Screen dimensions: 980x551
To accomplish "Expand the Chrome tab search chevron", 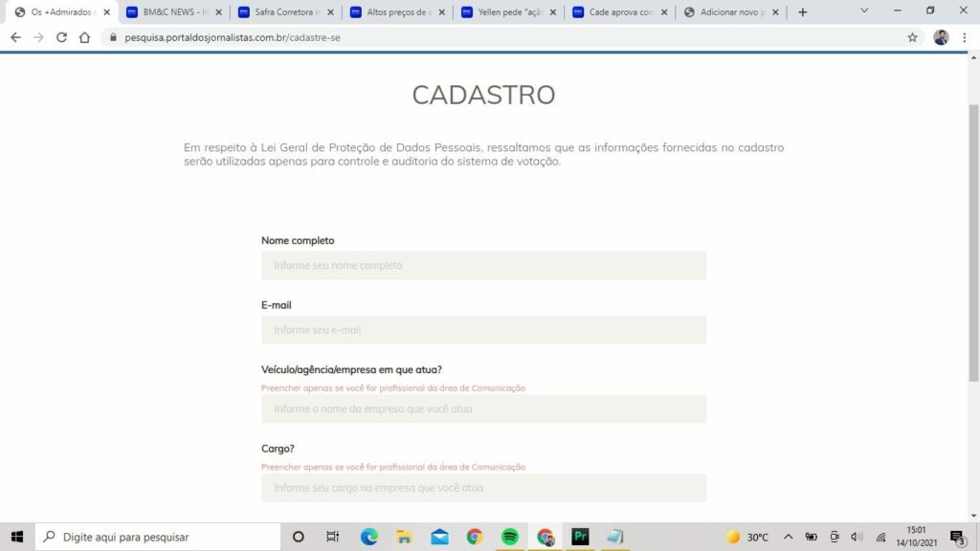I will coord(864,11).
